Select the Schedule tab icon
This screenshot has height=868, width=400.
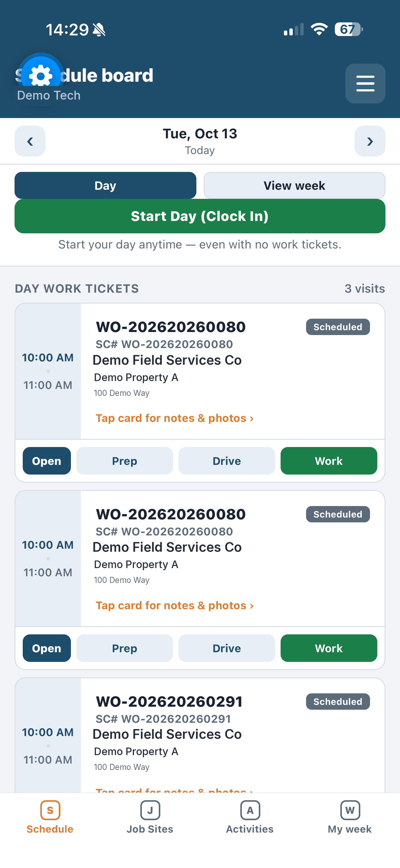point(50,810)
